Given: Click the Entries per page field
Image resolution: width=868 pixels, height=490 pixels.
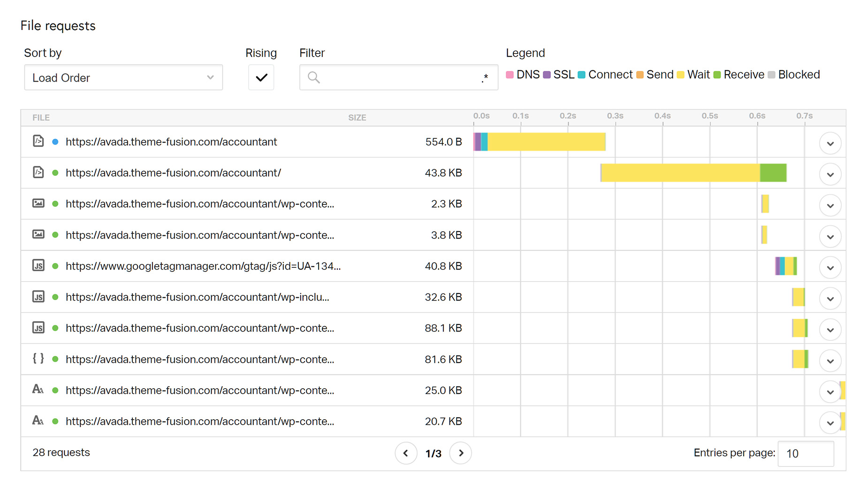Looking at the screenshot, I should pyautogui.click(x=806, y=453).
